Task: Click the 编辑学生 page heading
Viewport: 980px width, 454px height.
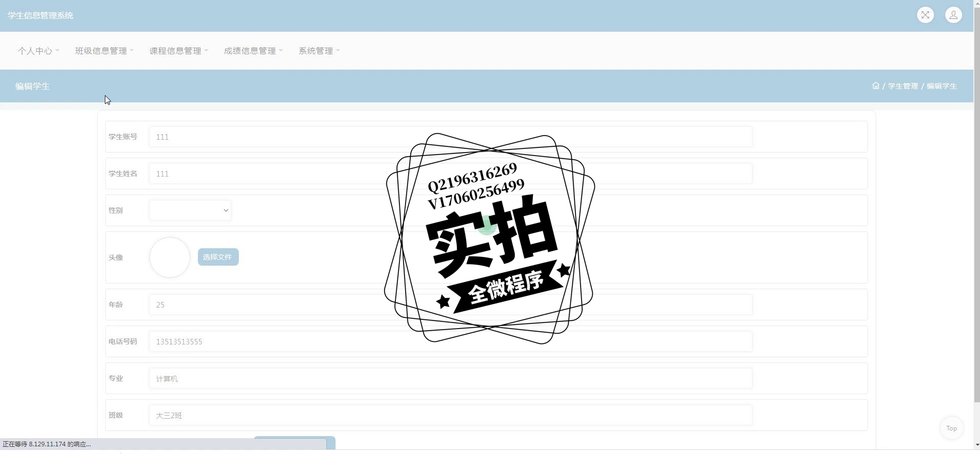Action: (x=32, y=86)
